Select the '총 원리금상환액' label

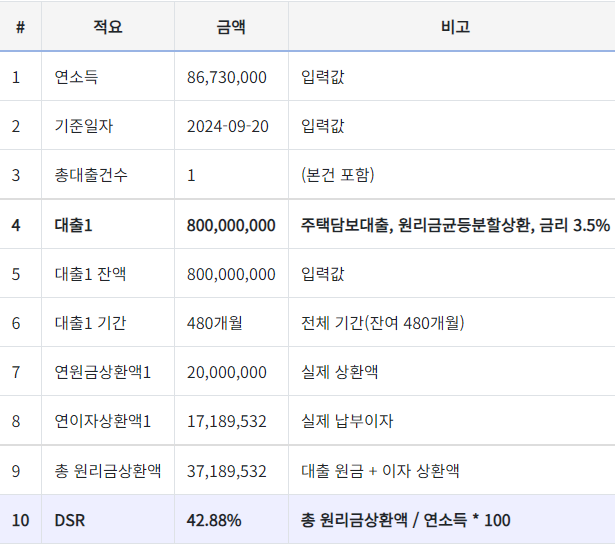[108, 471]
